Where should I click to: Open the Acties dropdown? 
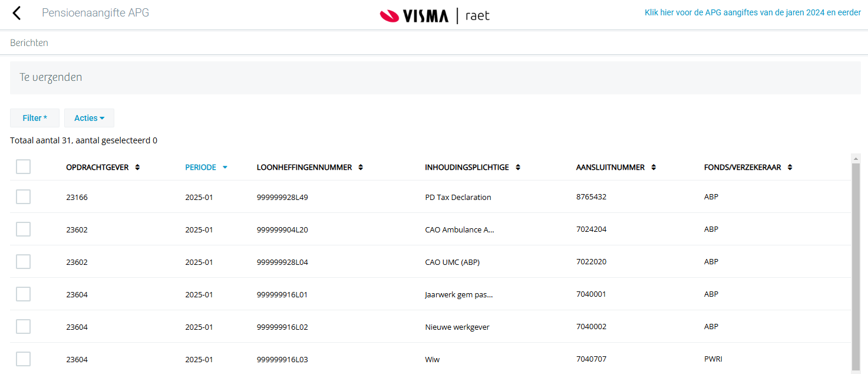pos(89,117)
